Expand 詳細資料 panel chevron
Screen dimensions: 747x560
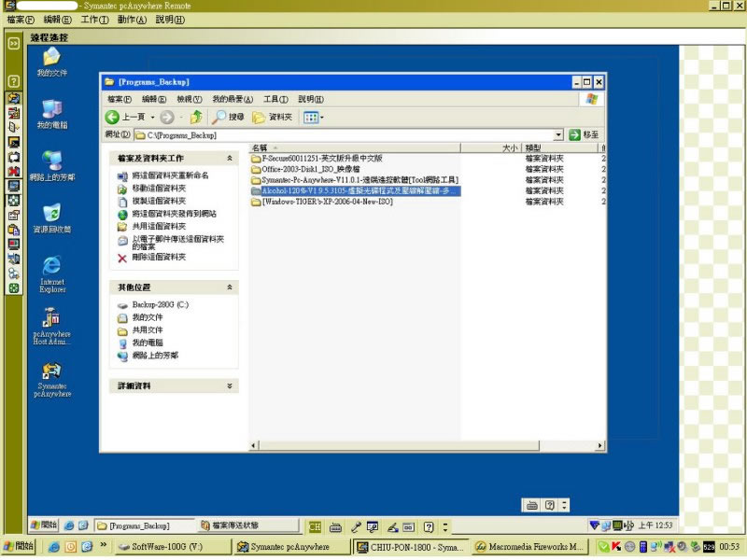click(230, 385)
